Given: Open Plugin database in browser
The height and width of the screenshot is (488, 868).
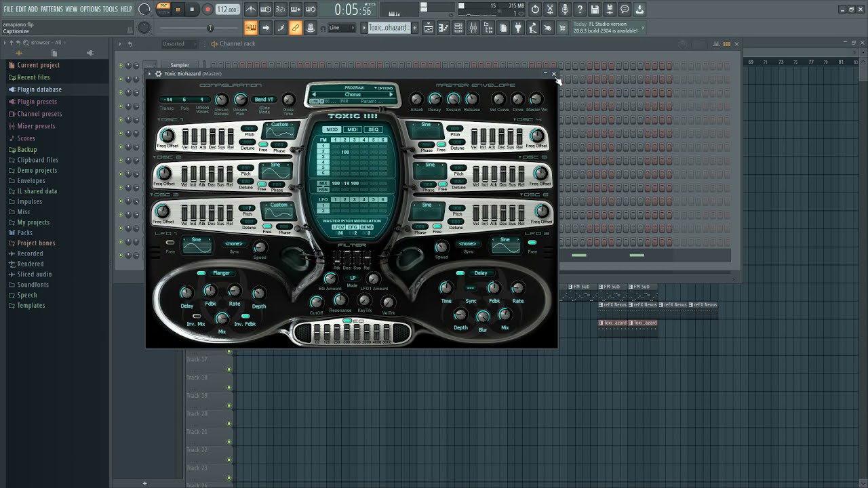Looking at the screenshot, I should point(39,89).
